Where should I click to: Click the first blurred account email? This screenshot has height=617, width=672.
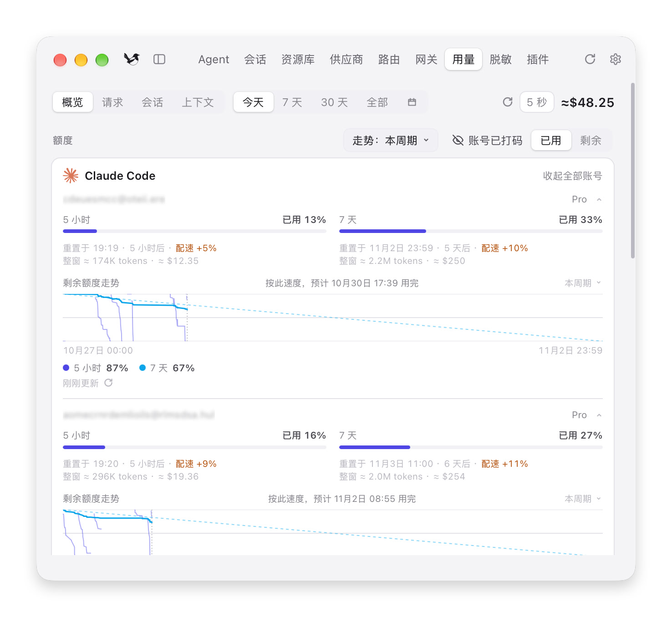114,199
